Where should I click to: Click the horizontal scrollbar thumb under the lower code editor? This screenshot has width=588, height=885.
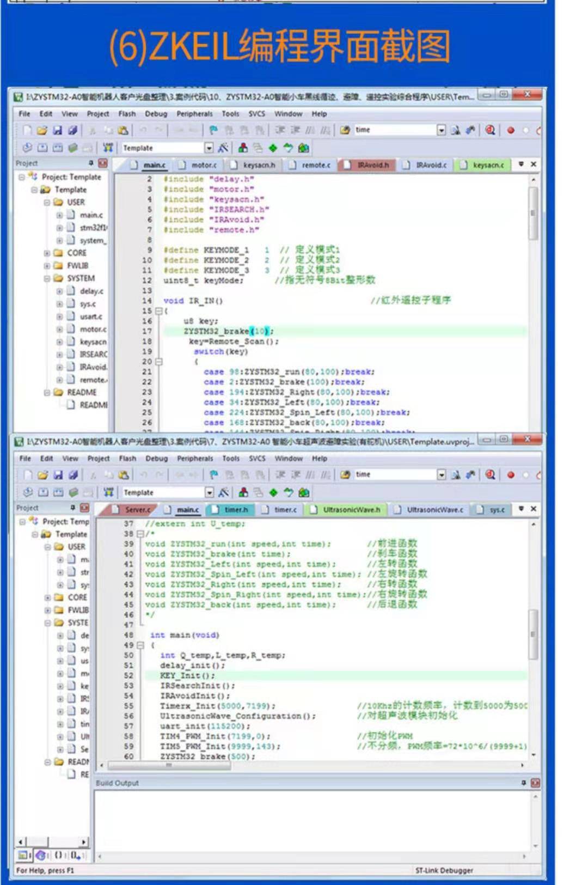(x=169, y=765)
